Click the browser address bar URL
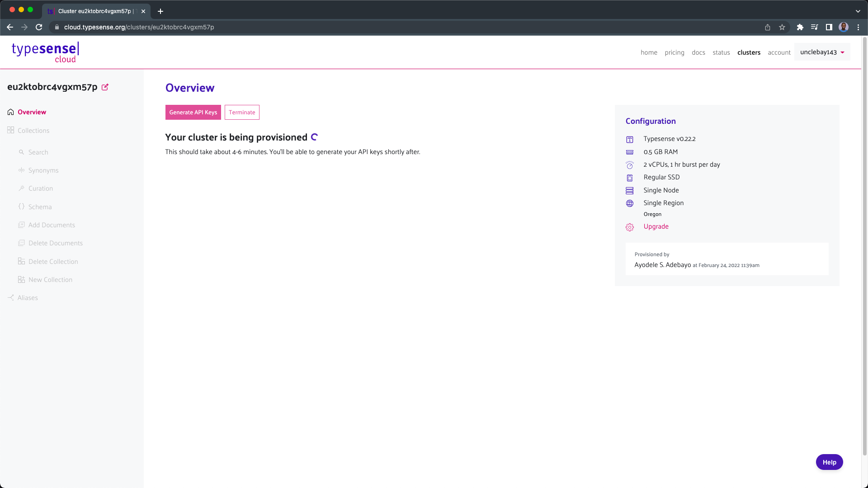This screenshot has width=868, height=488. point(139,27)
